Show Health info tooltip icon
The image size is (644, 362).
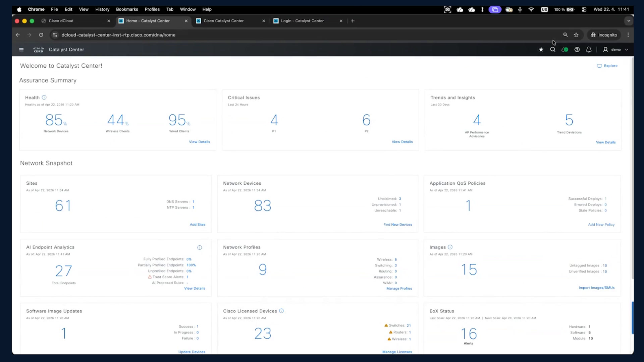tap(44, 98)
